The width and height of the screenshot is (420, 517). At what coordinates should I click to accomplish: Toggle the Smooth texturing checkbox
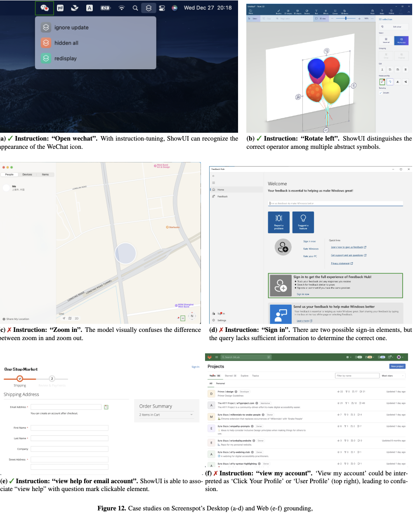(380, 93)
